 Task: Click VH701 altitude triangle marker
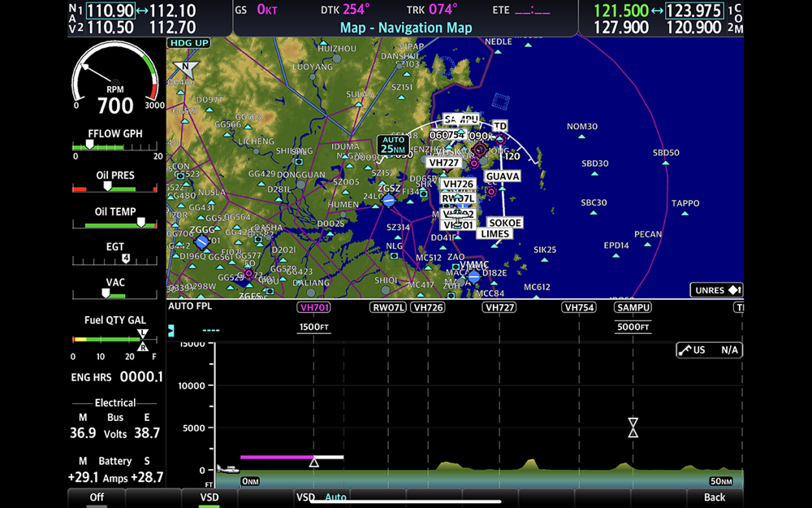pos(313,462)
